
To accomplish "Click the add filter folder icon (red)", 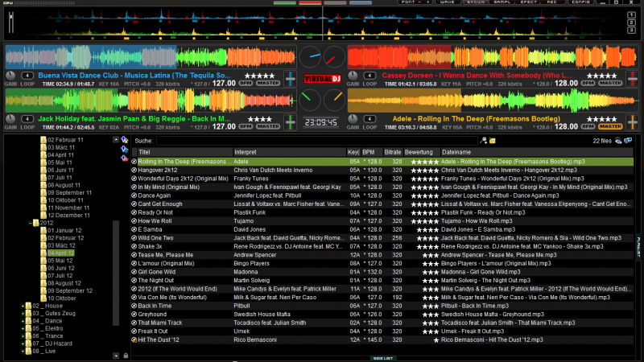I will click(125, 158).
